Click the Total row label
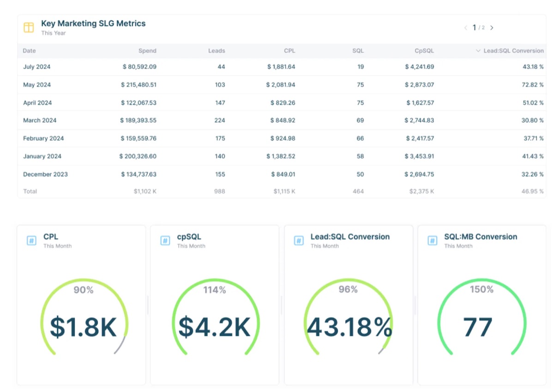The image size is (554, 392). point(30,191)
